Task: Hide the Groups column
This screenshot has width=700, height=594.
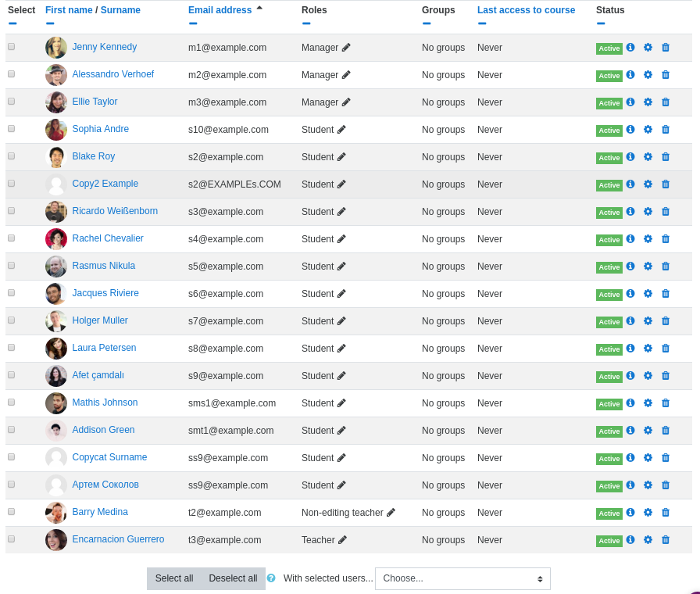Action: tap(427, 23)
